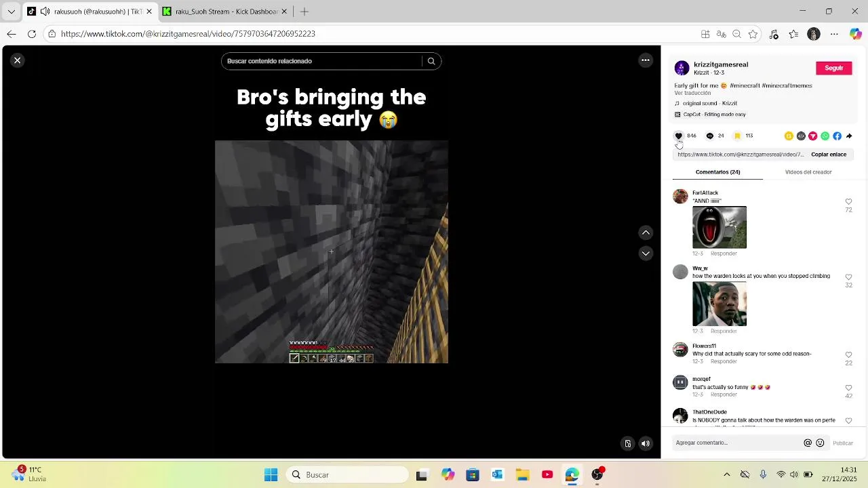Viewport: 868px width, 488px height.
Task: Open browser profile avatar
Action: click(814, 34)
